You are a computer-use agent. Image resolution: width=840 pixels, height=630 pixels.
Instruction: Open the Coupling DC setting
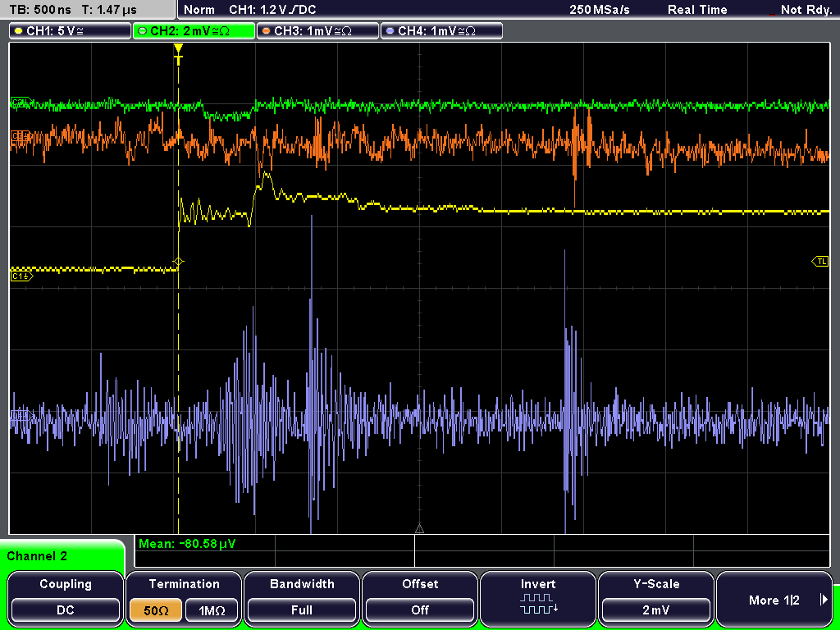coord(66,599)
